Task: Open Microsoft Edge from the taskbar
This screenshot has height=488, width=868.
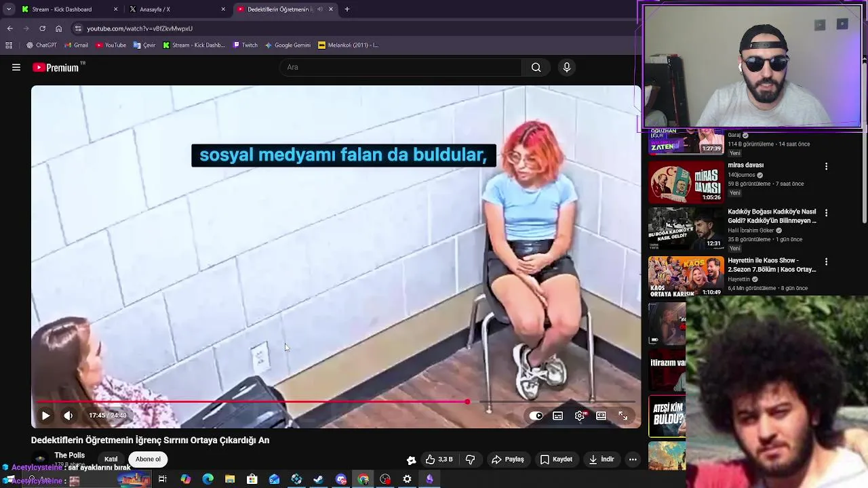Action: point(208,479)
